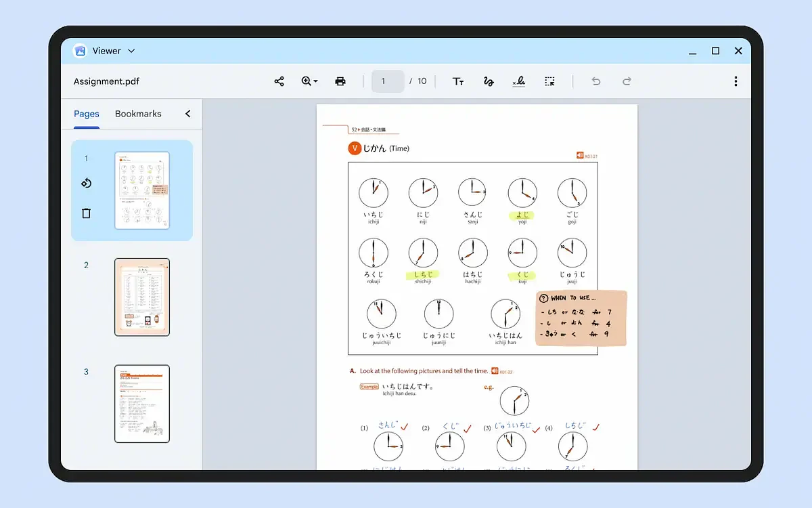Click the share icon in toolbar
The image size is (812, 508).
coord(279,81)
